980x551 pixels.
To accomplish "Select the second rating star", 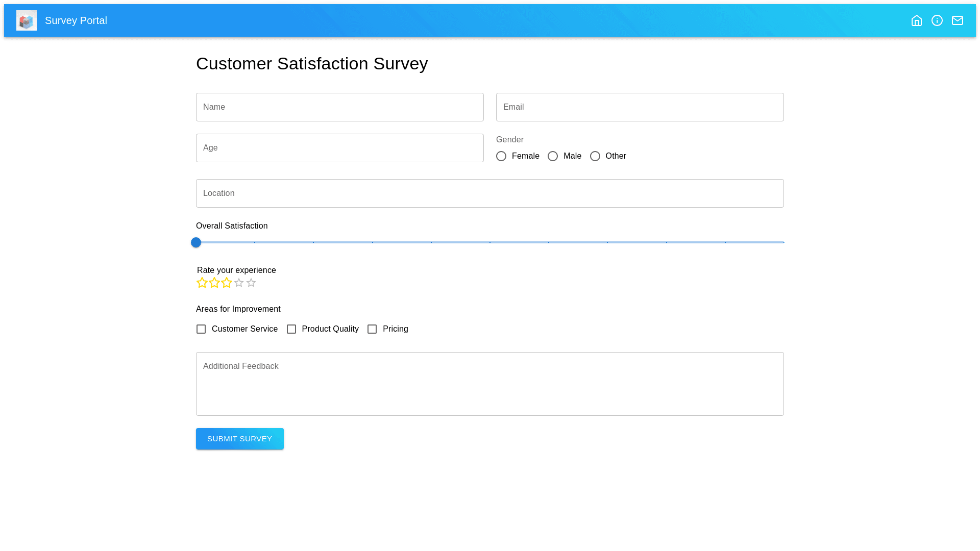I will (x=214, y=283).
